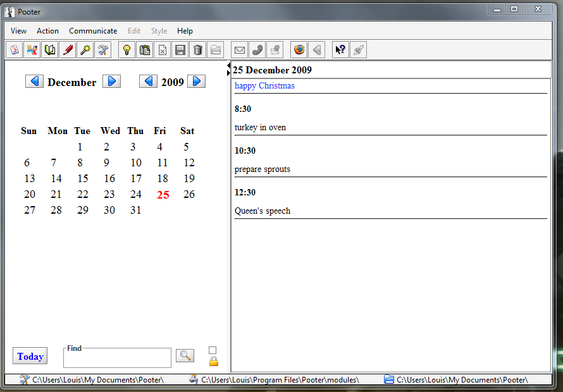Click the rocket toolbar icon
The width and height of the screenshot is (563, 392).
[358, 50]
